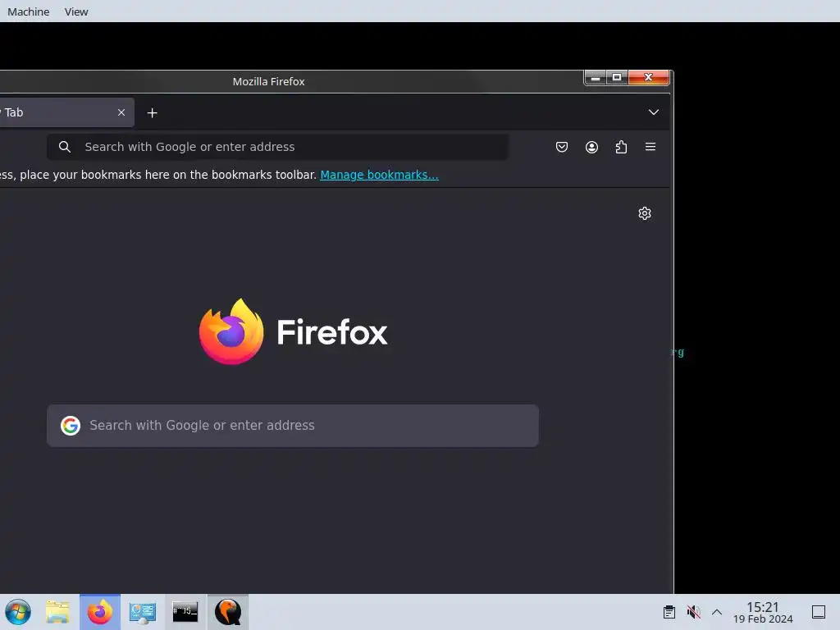Click the show desktop button in tray
The width and height of the screenshot is (840, 630).
pyautogui.click(x=819, y=612)
